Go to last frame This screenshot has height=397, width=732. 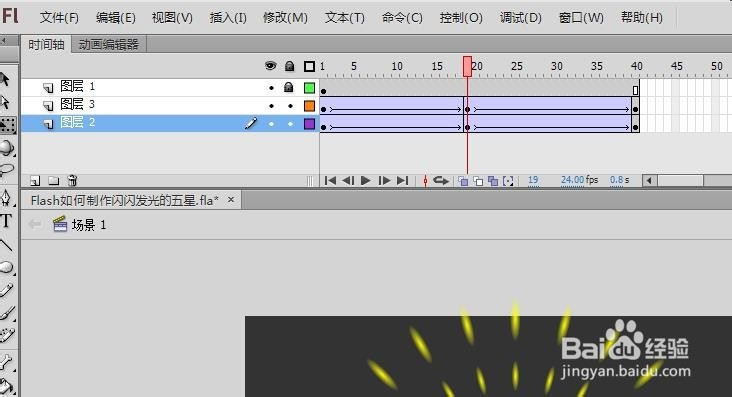402,180
